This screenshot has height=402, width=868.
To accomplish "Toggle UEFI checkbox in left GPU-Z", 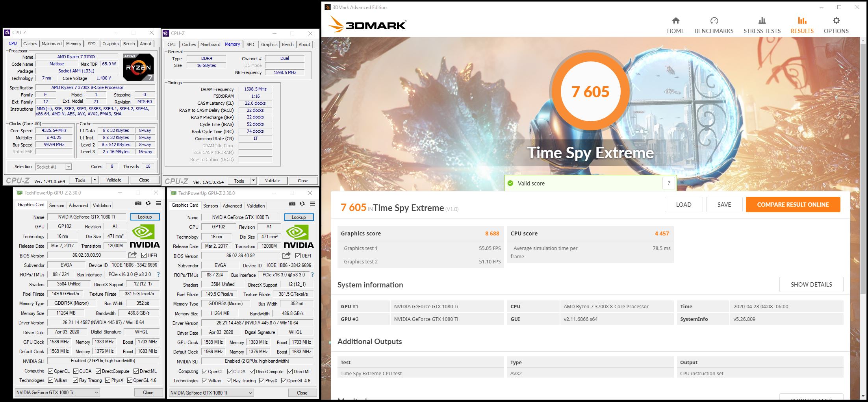I will 144,255.
